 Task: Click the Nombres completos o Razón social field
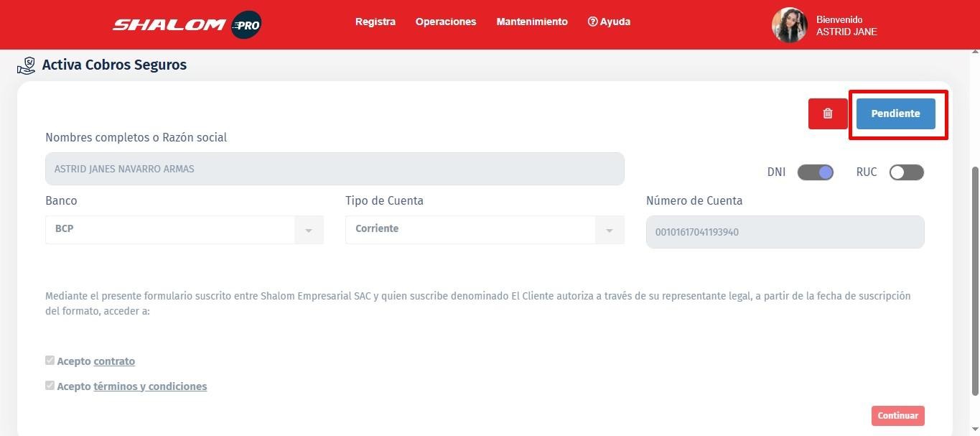[x=335, y=169]
